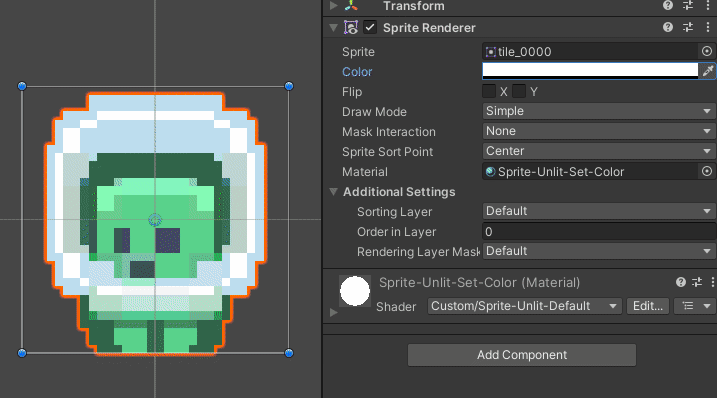Image resolution: width=717 pixels, height=398 pixels.
Task: Open Sprite Renderer help reference
Action: (x=668, y=27)
